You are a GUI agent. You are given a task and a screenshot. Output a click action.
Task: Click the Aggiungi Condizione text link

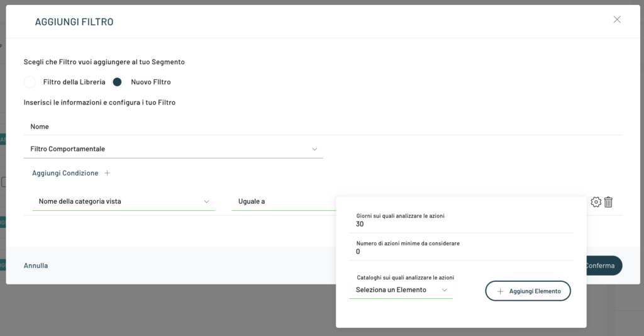(x=65, y=173)
